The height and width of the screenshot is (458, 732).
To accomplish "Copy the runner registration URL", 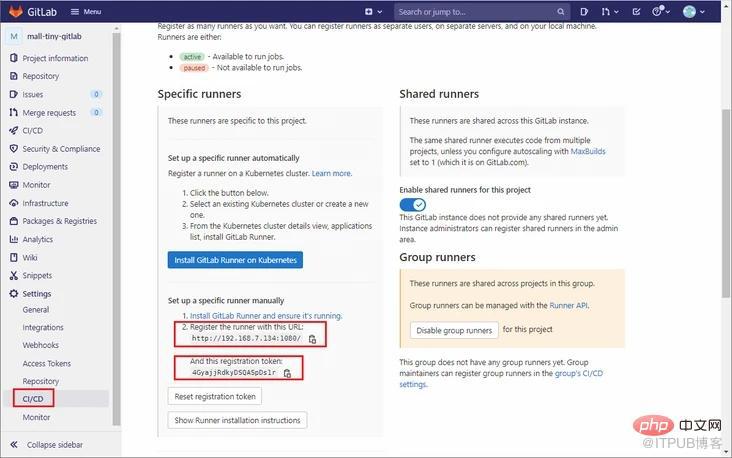I will tap(312, 339).
